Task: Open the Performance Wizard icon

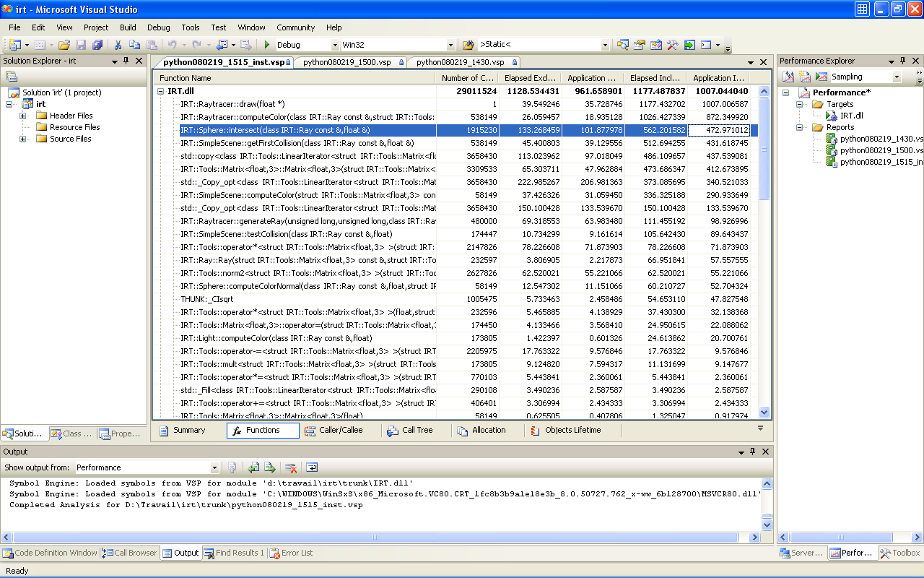Action: (x=789, y=77)
